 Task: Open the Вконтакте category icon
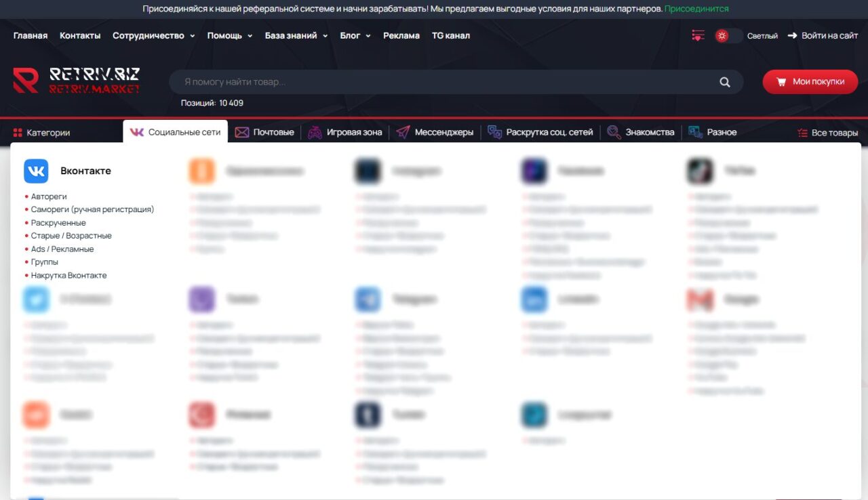36,171
